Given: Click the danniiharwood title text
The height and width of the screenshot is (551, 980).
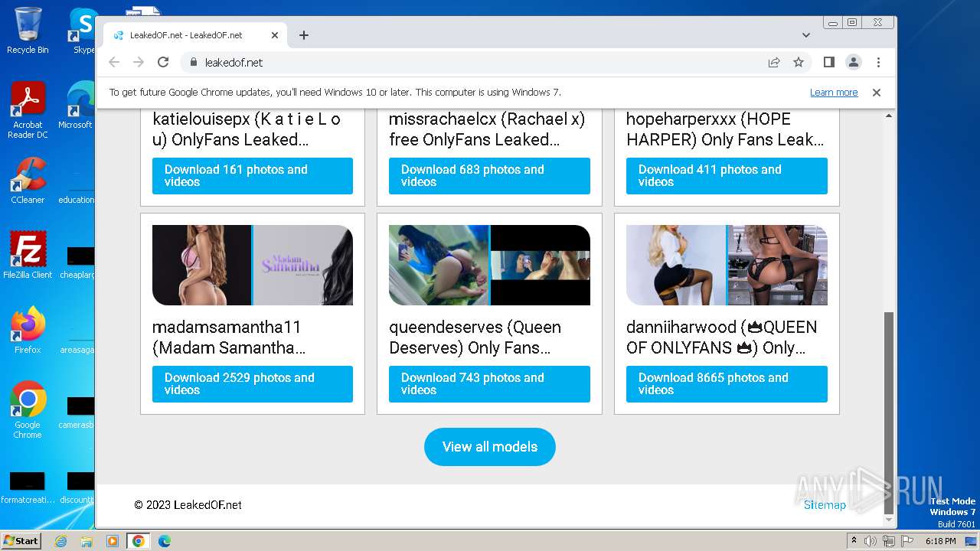Looking at the screenshot, I should 722,337.
